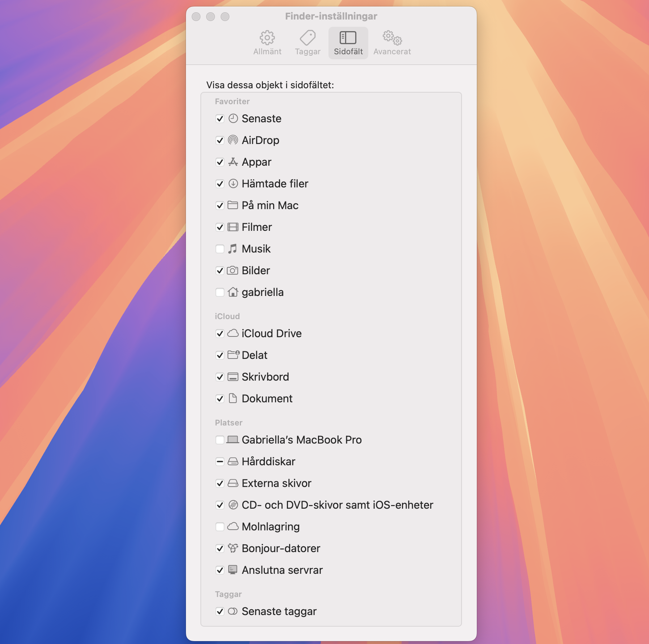
Task: Click the MacBook Pro laptop icon
Action: 233,440
